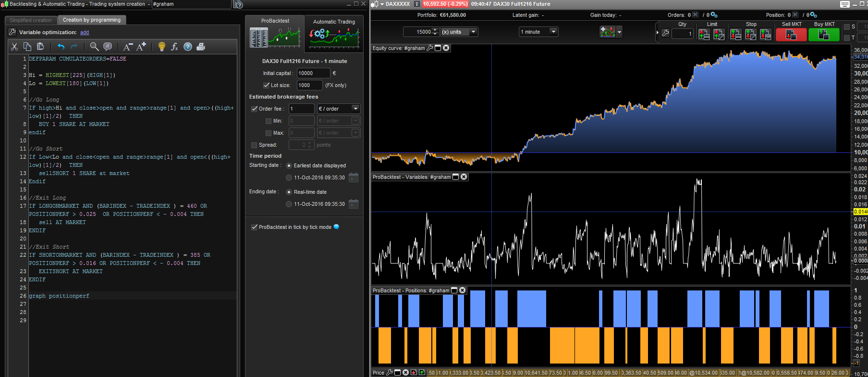868x377 pixels.
Task: Switch to the Simplified creation tab
Action: click(31, 20)
